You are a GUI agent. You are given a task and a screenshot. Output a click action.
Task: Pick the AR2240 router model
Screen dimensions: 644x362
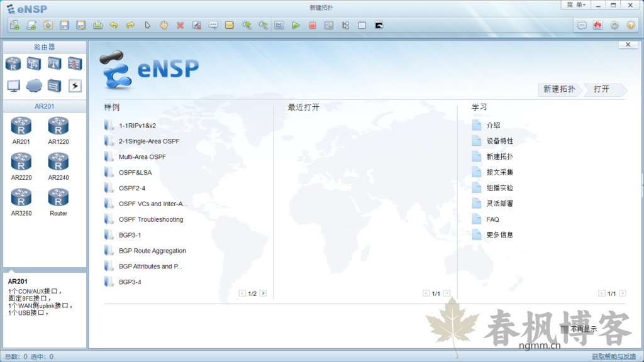click(x=58, y=166)
